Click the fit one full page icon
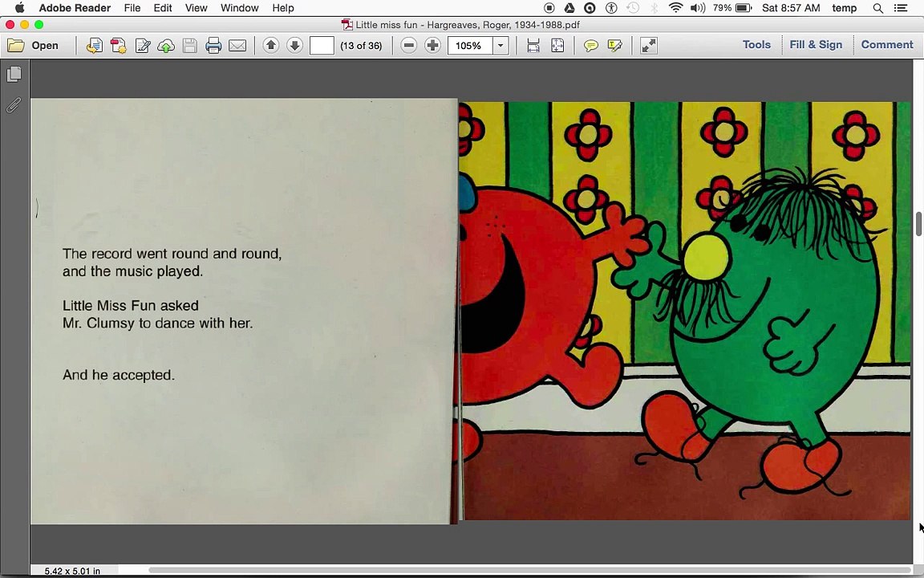Image resolution: width=924 pixels, height=578 pixels. click(557, 46)
